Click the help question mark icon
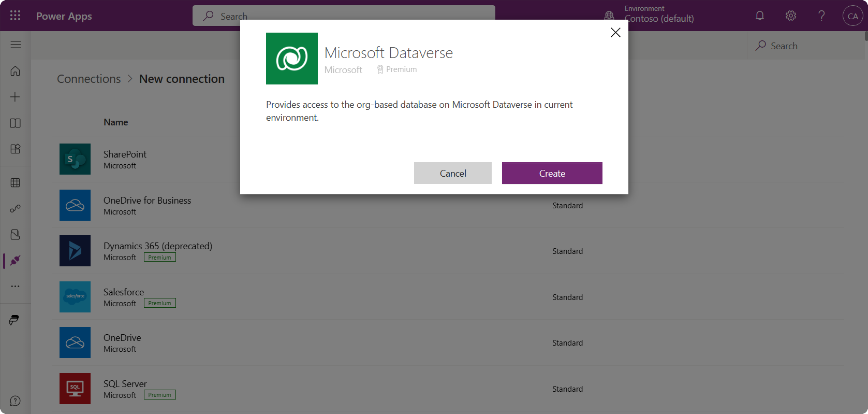The width and height of the screenshot is (868, 414). coord(821,16)
